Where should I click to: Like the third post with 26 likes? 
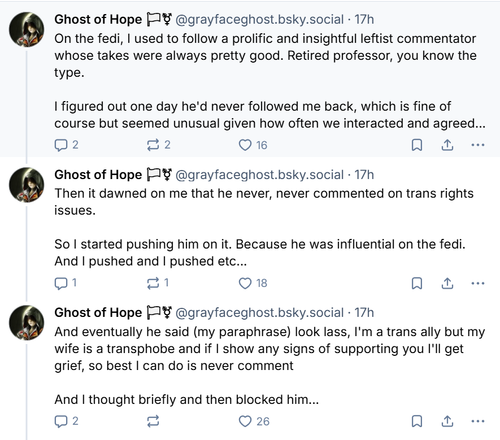click(254, 421)
